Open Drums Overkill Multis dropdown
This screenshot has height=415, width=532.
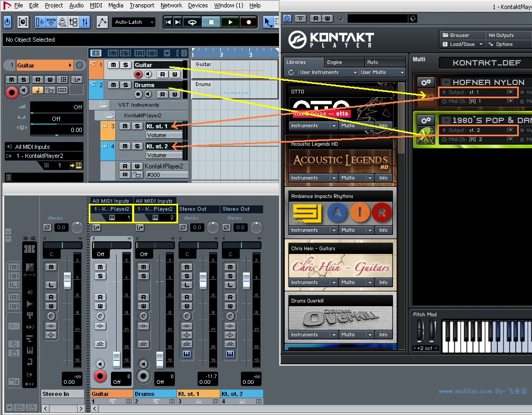click(356, 335)
